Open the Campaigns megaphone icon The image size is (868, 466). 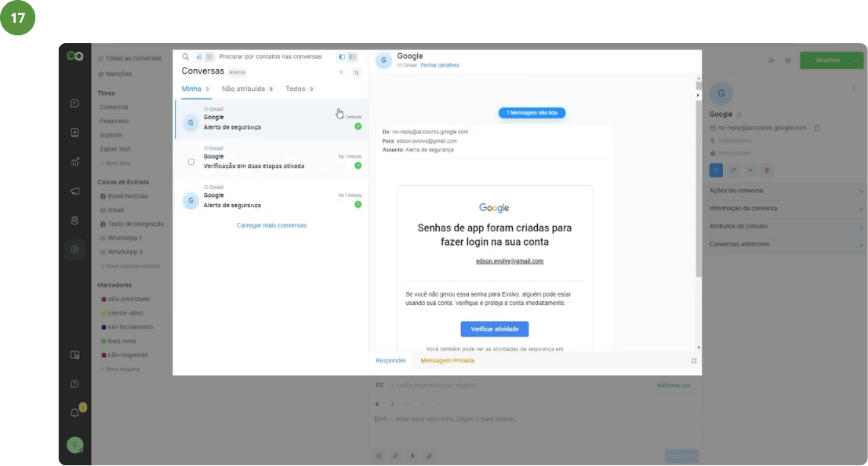pos(74,191)
